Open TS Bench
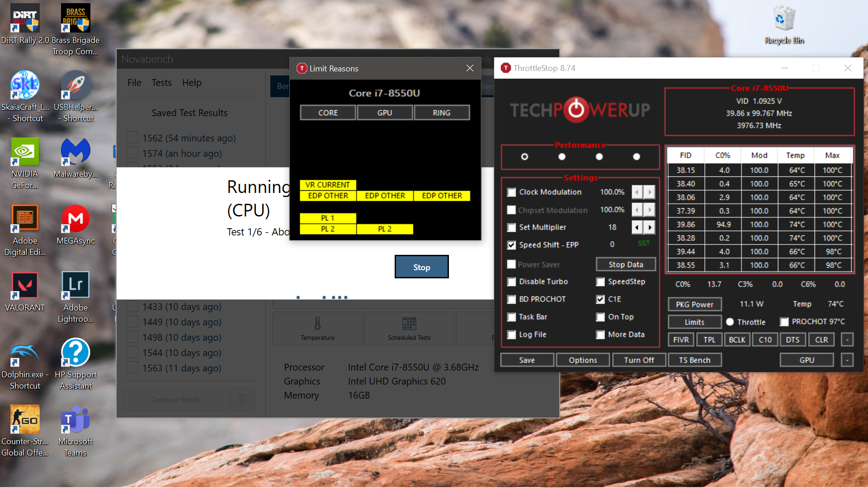Image resolution: width=868 pixels, height=488 pixels. (x=694, y=360)
